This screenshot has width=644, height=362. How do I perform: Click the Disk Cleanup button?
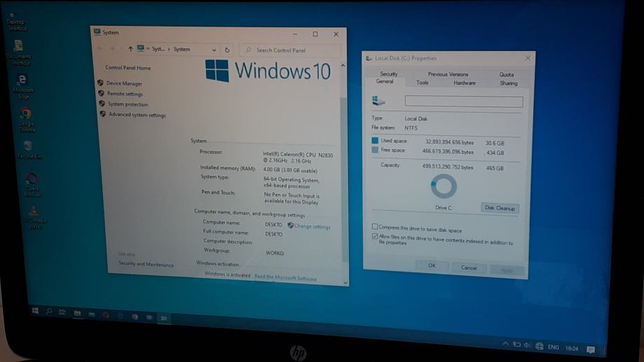[x=500, y=208]
